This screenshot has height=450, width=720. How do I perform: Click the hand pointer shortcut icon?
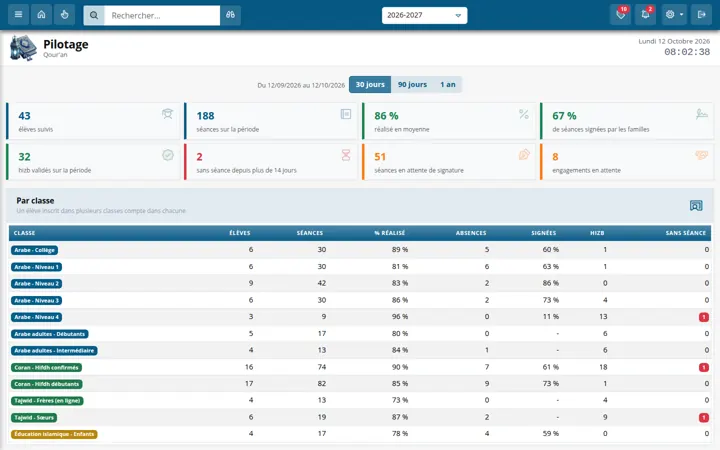tap(64, 15)
